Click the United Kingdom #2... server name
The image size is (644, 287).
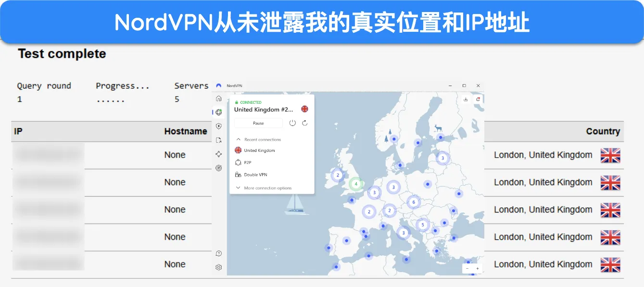pos(264,110)
